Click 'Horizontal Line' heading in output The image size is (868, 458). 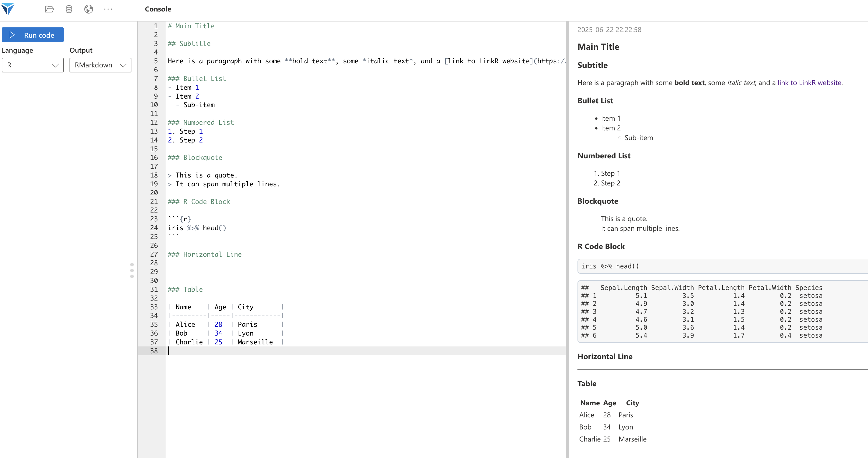[605, 357]
